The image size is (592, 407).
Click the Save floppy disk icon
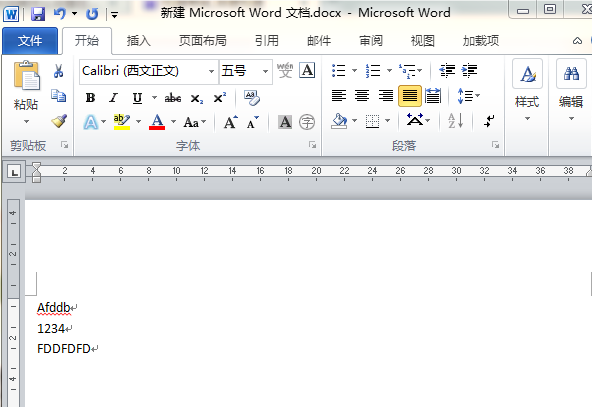tap(38, 14)
